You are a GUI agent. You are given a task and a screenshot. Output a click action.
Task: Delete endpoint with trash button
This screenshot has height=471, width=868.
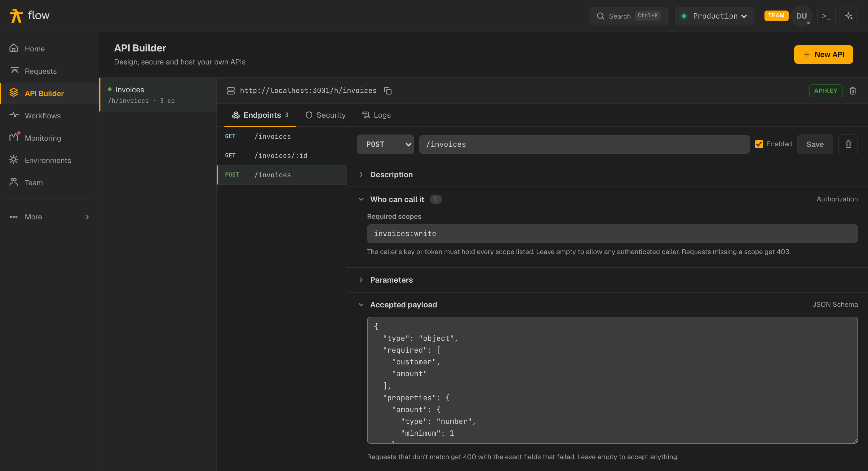coord(848,144)
